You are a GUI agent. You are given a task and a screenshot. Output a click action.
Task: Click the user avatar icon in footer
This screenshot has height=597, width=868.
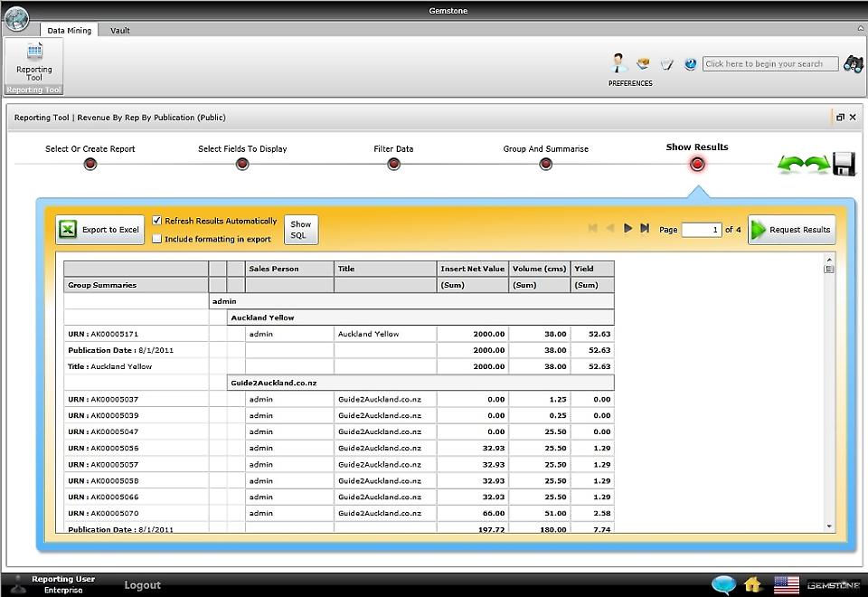point(19,584)
